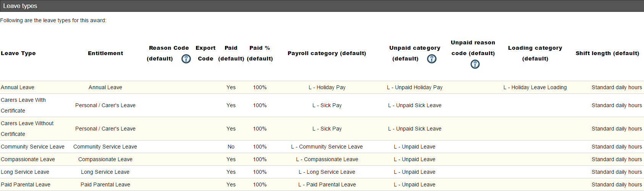Click the Shift length (default) header
The height and width of the screenshot is (191, 644).
(x=607, y=53)
